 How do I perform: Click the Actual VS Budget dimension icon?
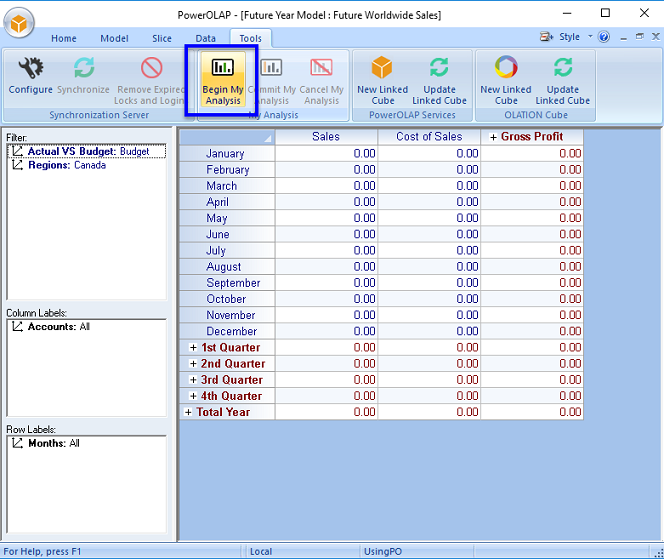17,151
